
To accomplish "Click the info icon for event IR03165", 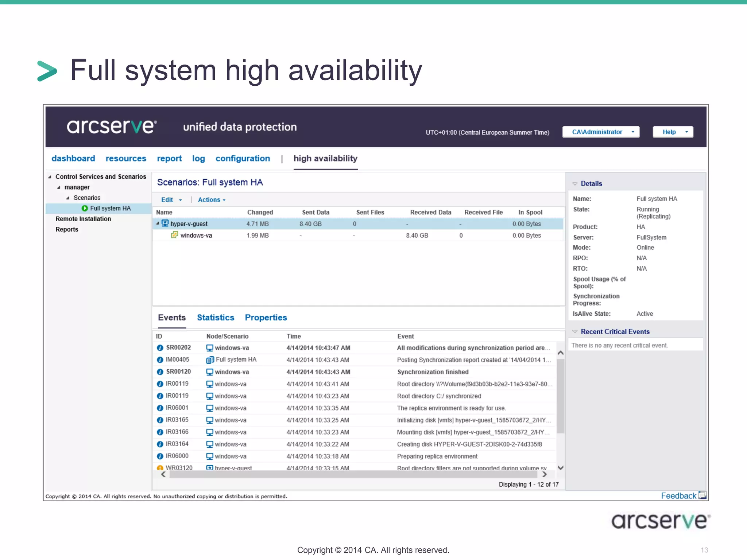I will click(160, 420).
